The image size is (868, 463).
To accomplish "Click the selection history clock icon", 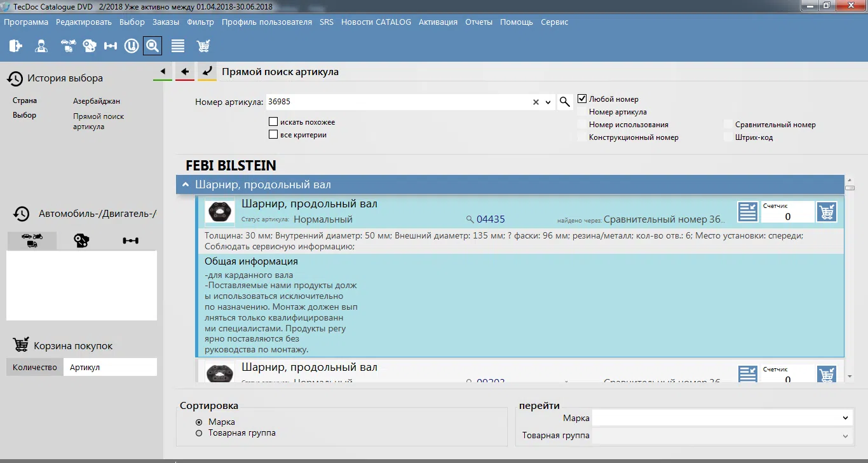I will 15,78.
